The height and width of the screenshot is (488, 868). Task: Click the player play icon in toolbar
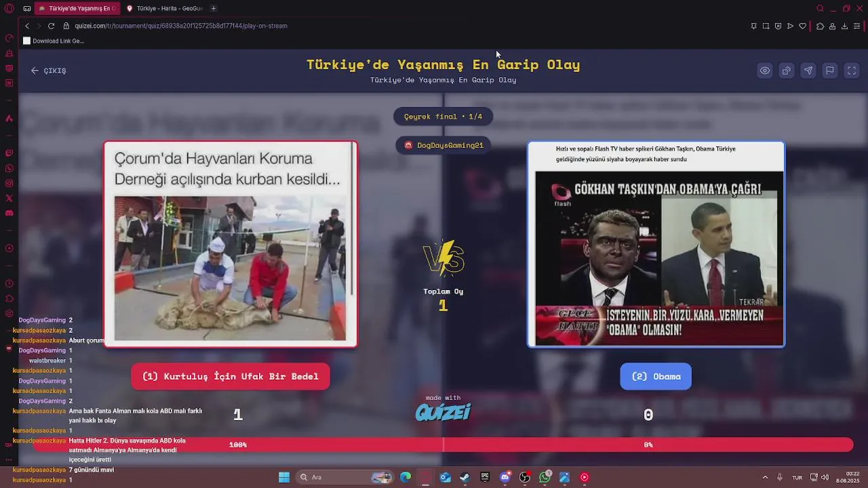click(790, 26)
